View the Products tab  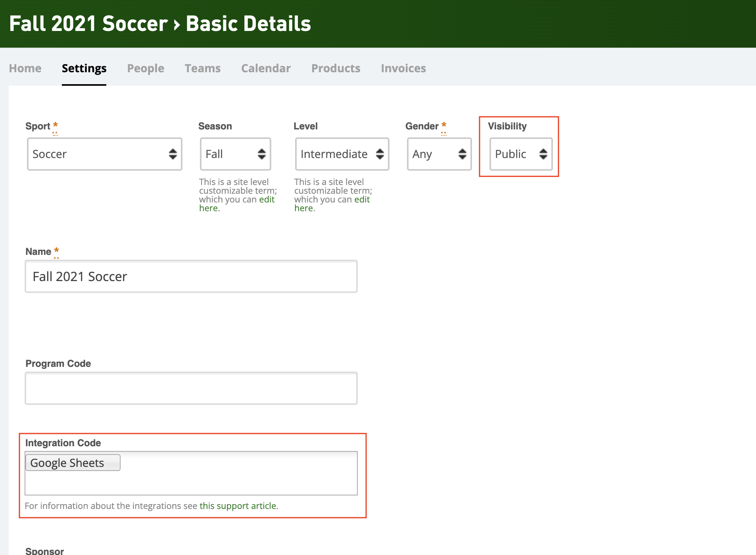tap(336, 68)
